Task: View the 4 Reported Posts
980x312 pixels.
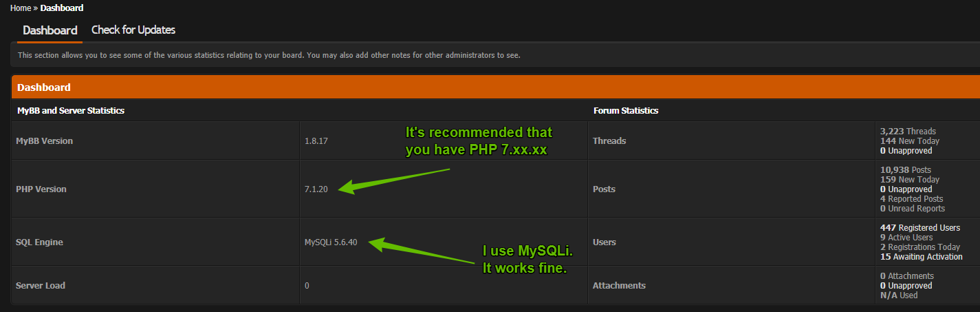Action: [x=912, y=198]
